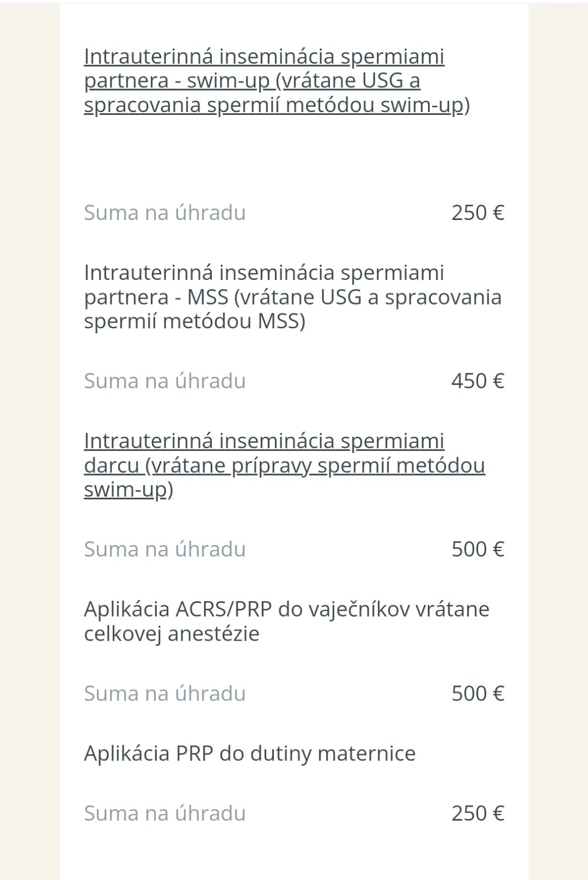
Task: Click the 'celkovej anestézie' text line
Action: pyautogui.click(x=172, y=634)
